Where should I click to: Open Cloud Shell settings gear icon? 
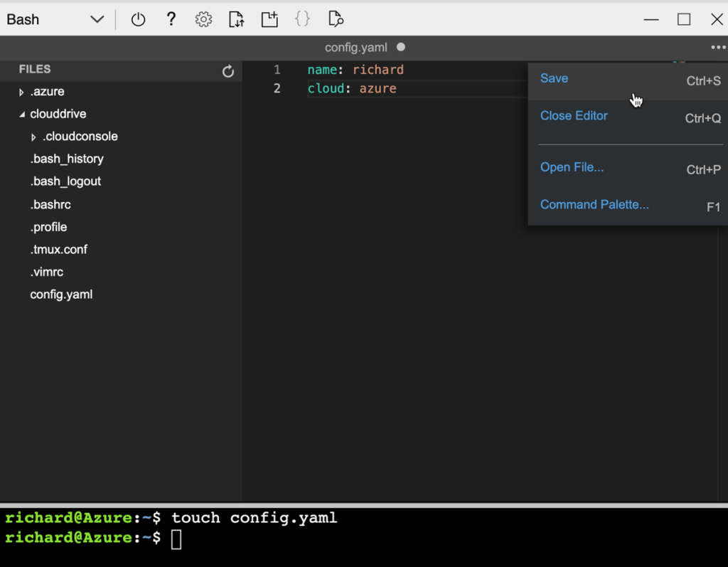(203, 20)
